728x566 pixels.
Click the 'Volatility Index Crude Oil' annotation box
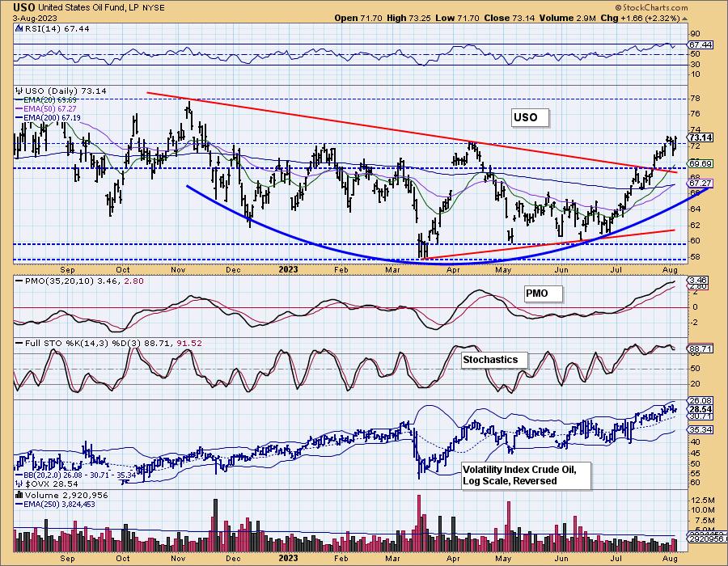point(526,475)
